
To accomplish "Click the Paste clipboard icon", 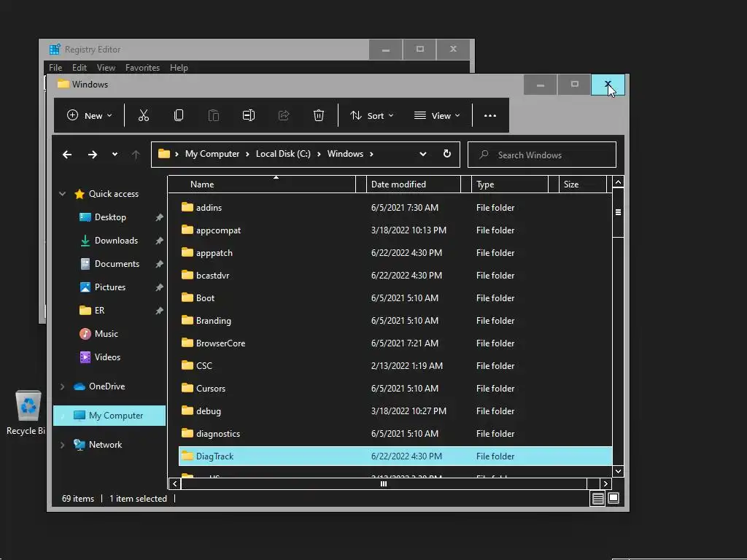I will (x=214, y=115).
